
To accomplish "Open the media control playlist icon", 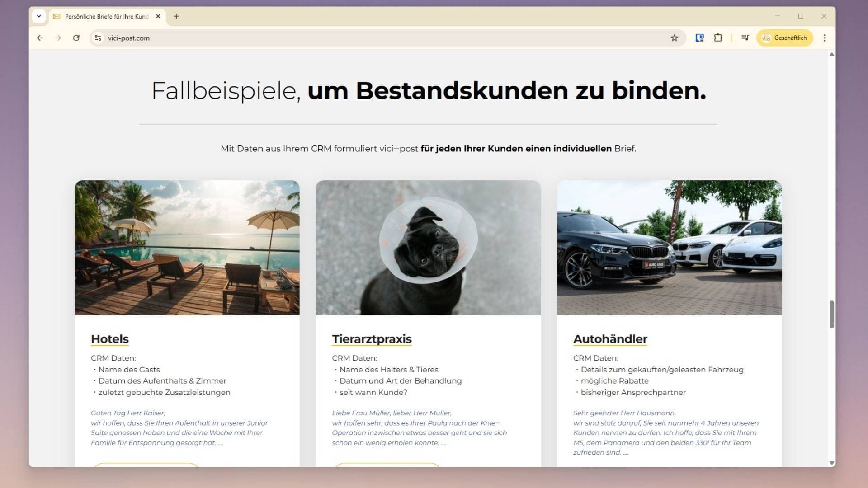I will [x=745, y=38].
